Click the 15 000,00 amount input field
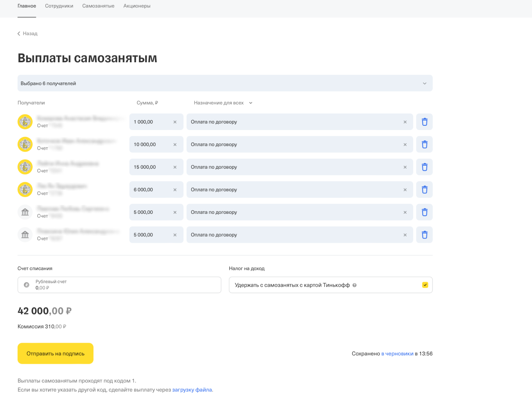532x403 pixels. click(151, 167)
